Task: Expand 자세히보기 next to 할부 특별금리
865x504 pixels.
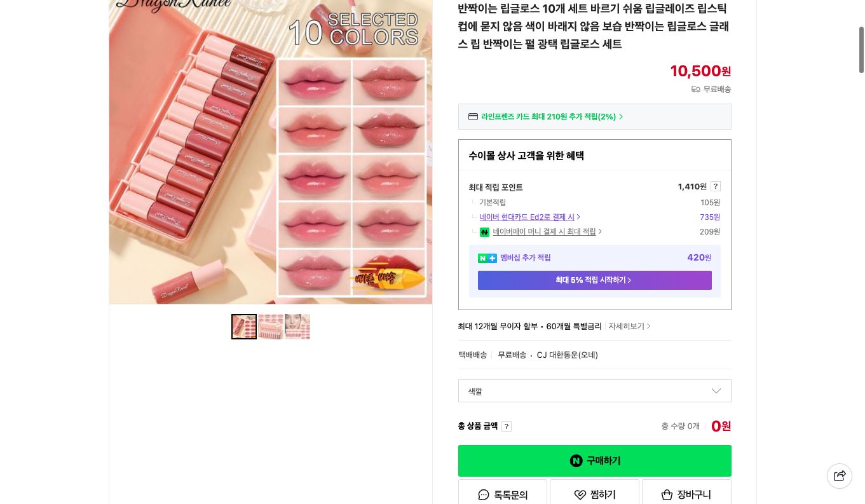Action: tap(629, 326)
